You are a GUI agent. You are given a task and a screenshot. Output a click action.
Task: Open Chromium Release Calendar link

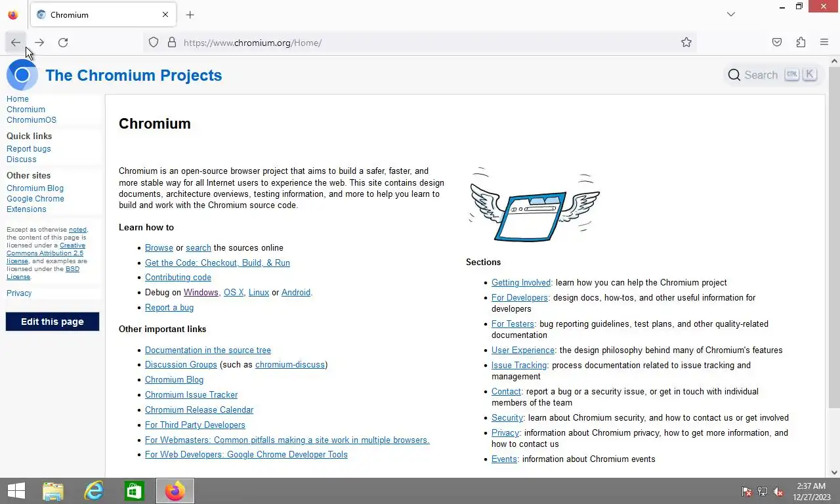(199, 410)
